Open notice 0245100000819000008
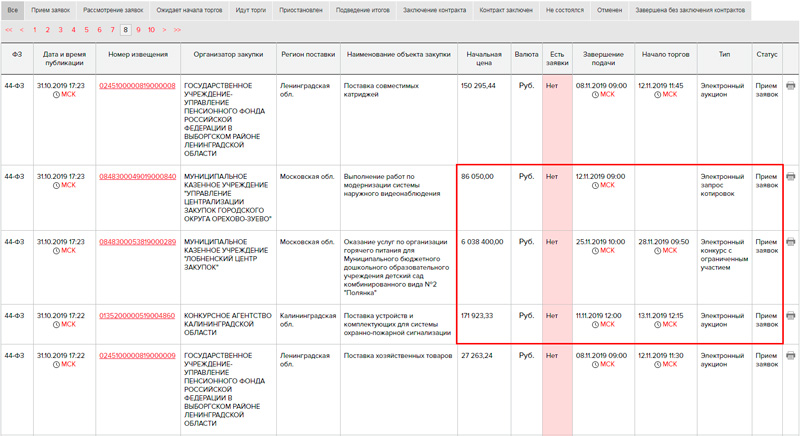 (137, 86)
